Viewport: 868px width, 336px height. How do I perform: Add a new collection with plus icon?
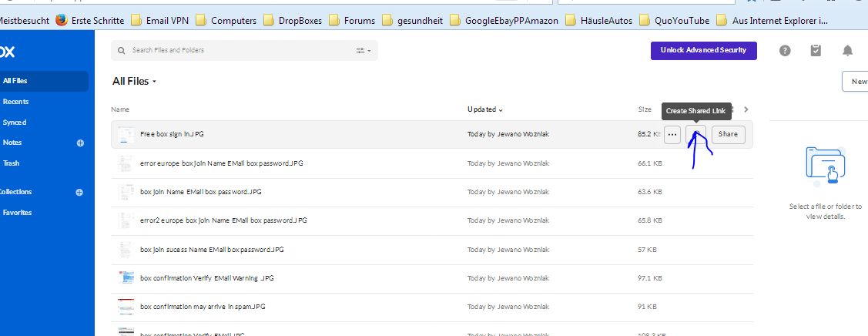[x=79, y=193]
